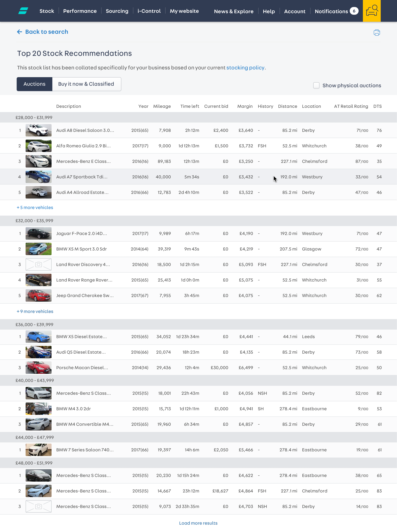Screen dimensions: 397x532
Task: Open Notifications menu item
Action: click(x=331, y=11)
